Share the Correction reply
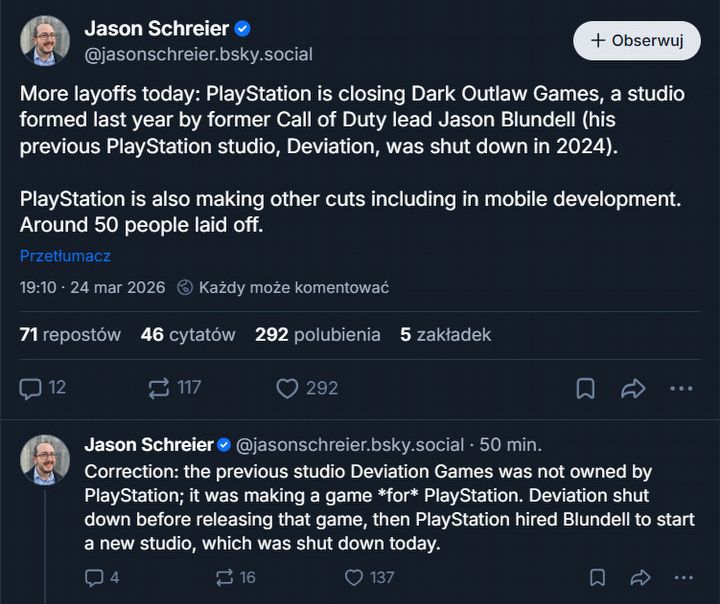The image size is (720, 604). 640,577
